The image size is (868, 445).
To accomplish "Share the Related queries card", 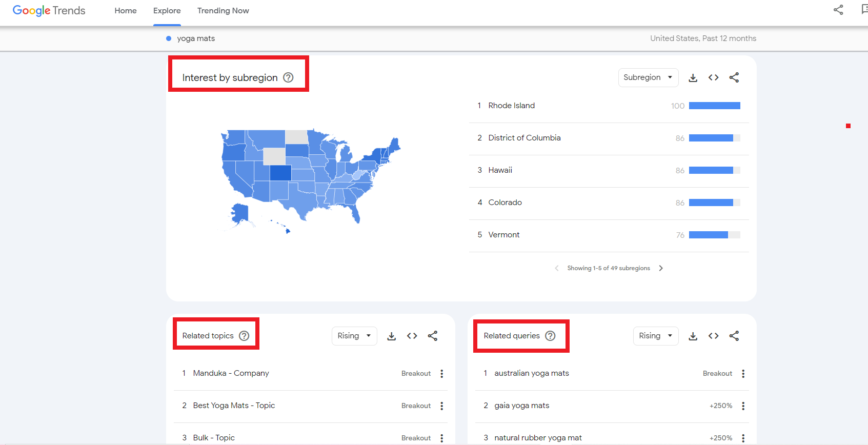I will pyautogui.click(x=734, y=336).
